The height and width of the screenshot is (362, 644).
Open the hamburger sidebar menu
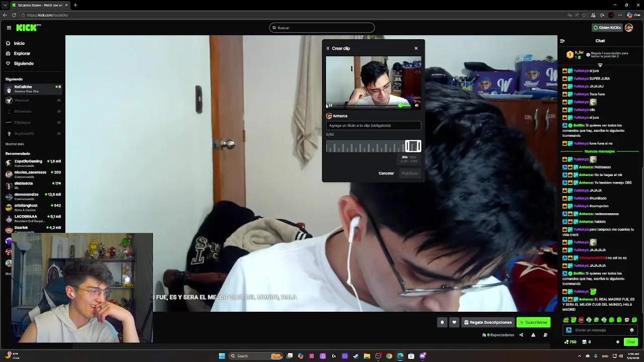coord(9,28)
